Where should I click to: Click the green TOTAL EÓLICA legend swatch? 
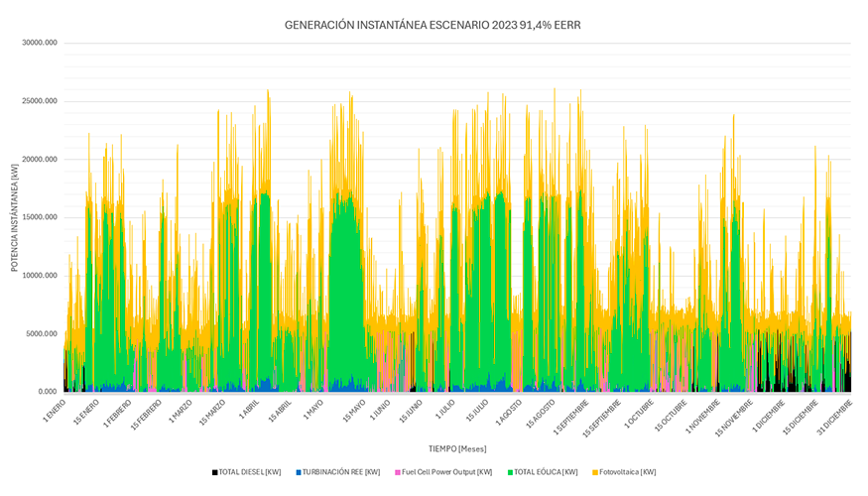pyautogui.click(x=510, y=472)
